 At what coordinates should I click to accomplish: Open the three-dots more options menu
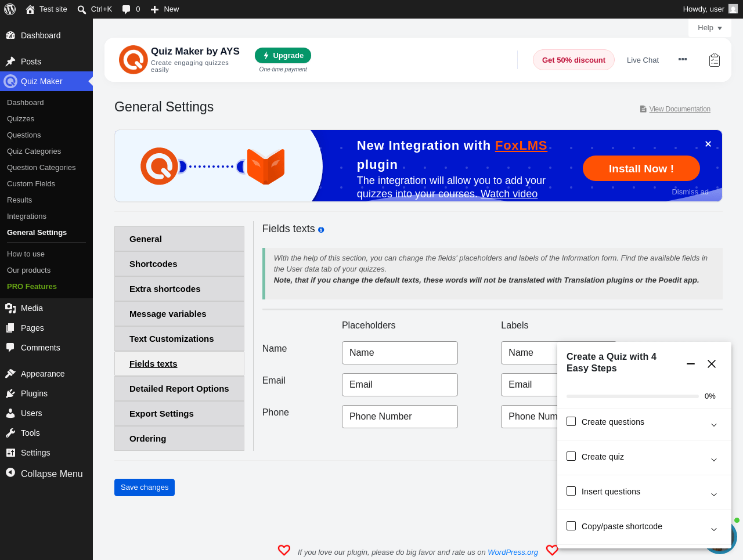coord(683,59)
